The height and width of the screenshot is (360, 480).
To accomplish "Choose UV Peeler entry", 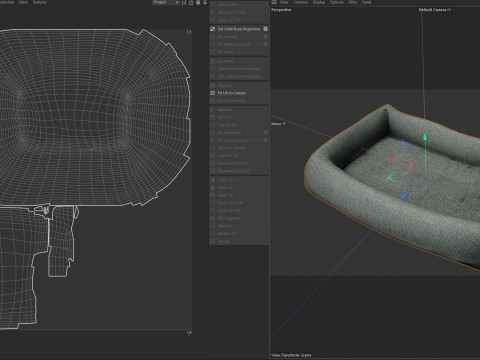I will (x=239, y=61).
